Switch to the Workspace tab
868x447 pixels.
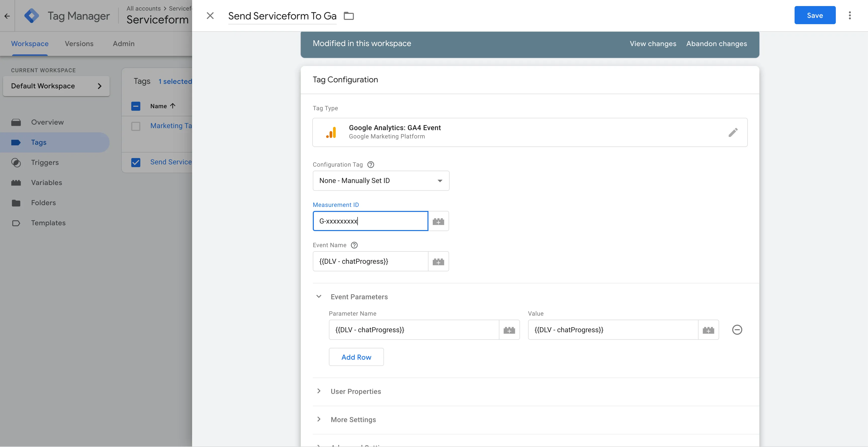30,44
